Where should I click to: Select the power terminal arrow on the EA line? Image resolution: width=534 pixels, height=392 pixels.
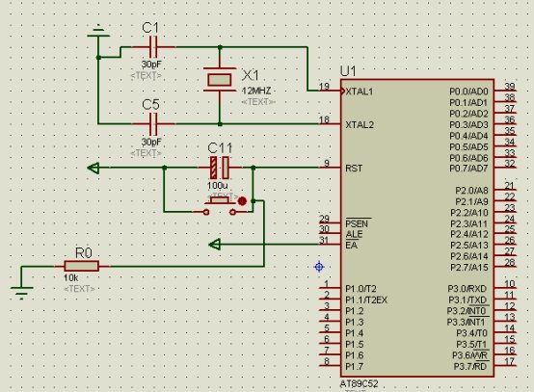[214, 245]
